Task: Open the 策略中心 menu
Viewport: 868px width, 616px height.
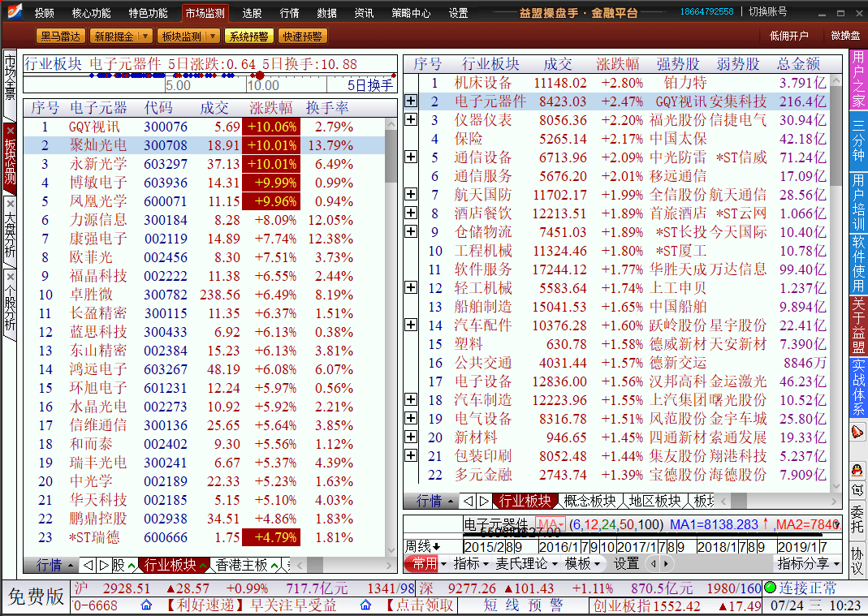Action: (411, 13)
